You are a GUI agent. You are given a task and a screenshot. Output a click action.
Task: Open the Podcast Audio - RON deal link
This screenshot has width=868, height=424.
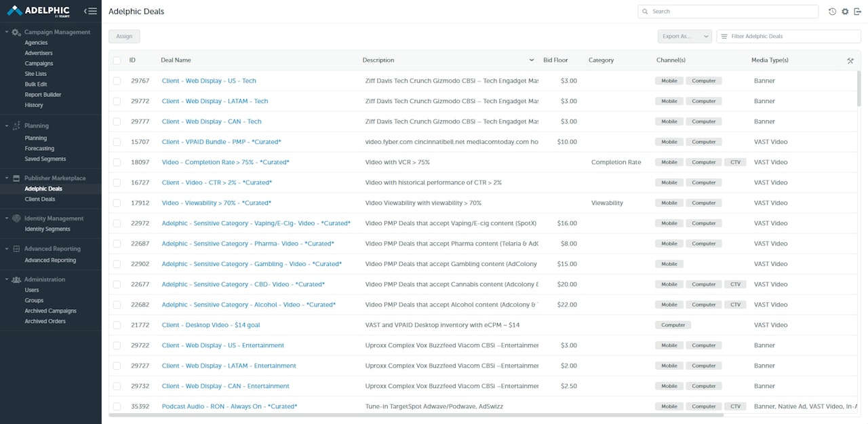pyautogui.click(x=229, y=406)
